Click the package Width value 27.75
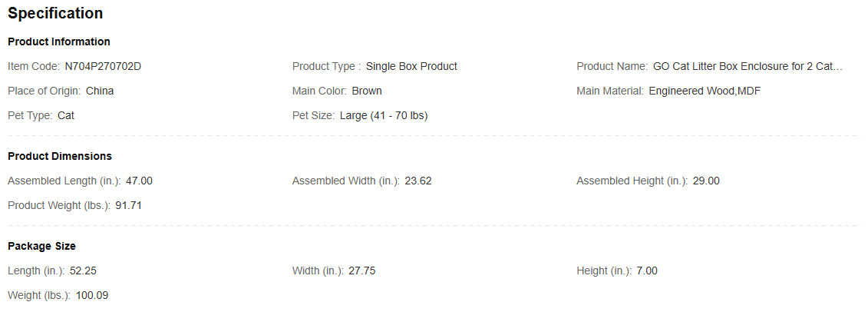 [x=362, y=271]
